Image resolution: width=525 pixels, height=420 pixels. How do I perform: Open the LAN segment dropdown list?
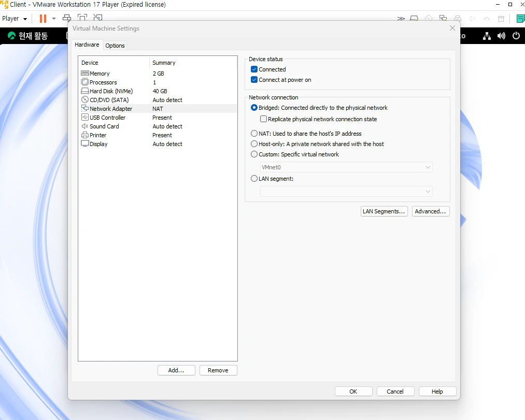[x=346, y=192]
